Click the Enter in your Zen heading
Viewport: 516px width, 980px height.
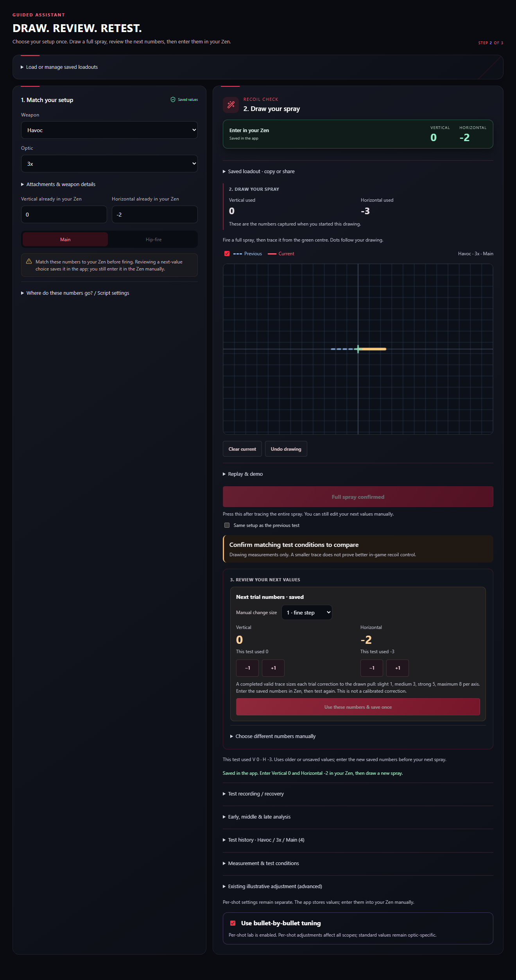click(x=249, y=131)
